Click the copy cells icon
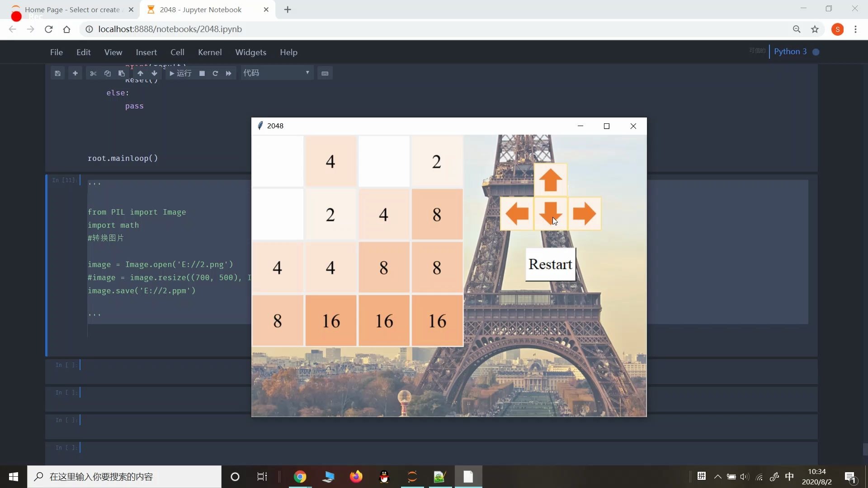This screenshot has width=868, height=488. (107, 73)
